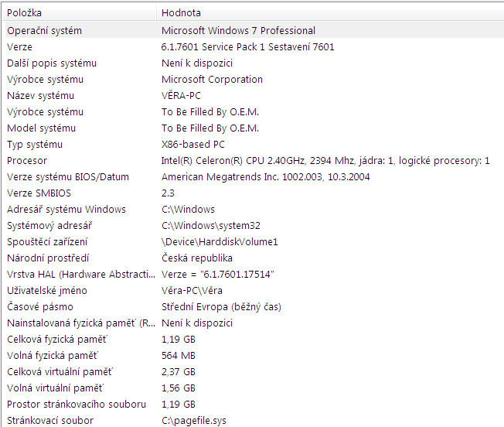This screenshot has width=504, height=427.
Task: Select the Procesor Intel Celeron row
Action: (254, 160)
